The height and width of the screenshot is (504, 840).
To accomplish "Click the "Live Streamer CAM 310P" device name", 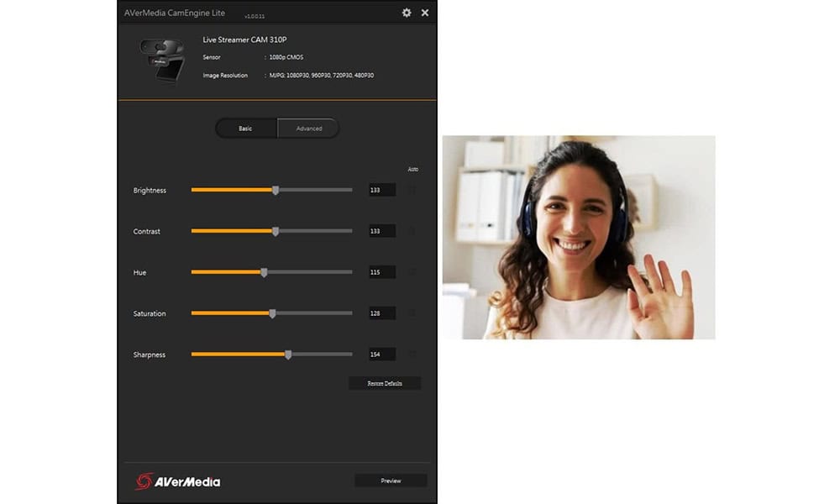I will click(x=244, y=39).
